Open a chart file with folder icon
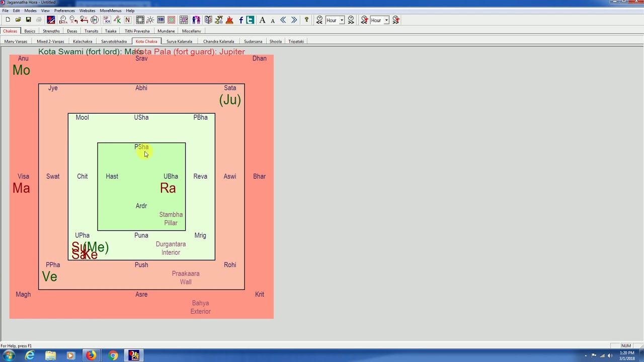Image resolution: width=644 pixels, height=362 pixels. (18, 20)
